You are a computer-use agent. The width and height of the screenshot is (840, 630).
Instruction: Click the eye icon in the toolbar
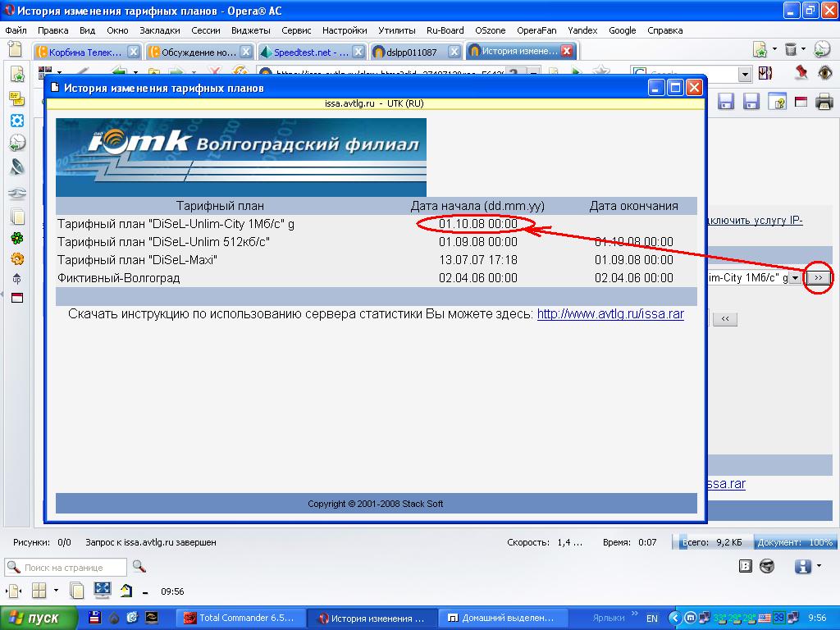[824, 74]
